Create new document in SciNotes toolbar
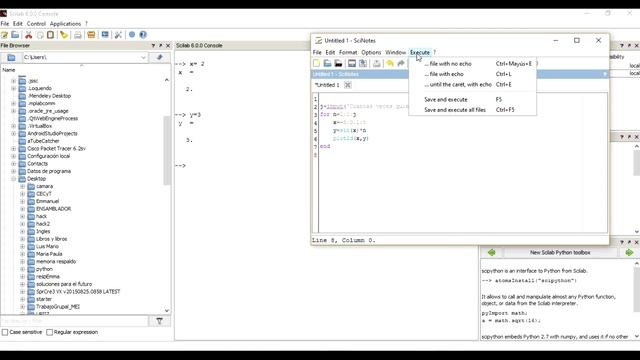Viewport: 640px width, 360px height. [316, 63]
